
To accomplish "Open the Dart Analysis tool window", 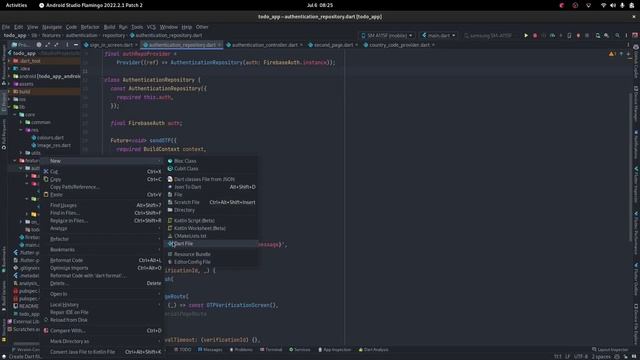I will (373, 350).
